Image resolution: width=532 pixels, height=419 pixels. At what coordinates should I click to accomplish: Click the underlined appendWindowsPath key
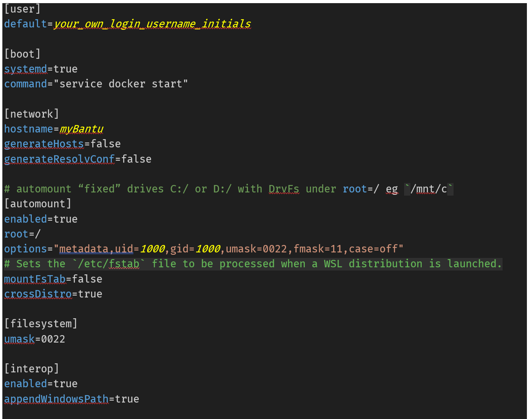tap(56, 399)
